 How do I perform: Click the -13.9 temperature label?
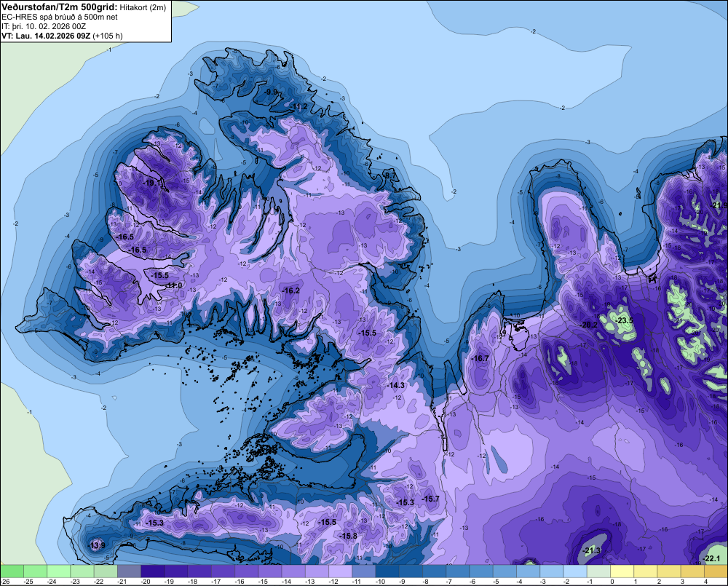[x=97, y=545]
